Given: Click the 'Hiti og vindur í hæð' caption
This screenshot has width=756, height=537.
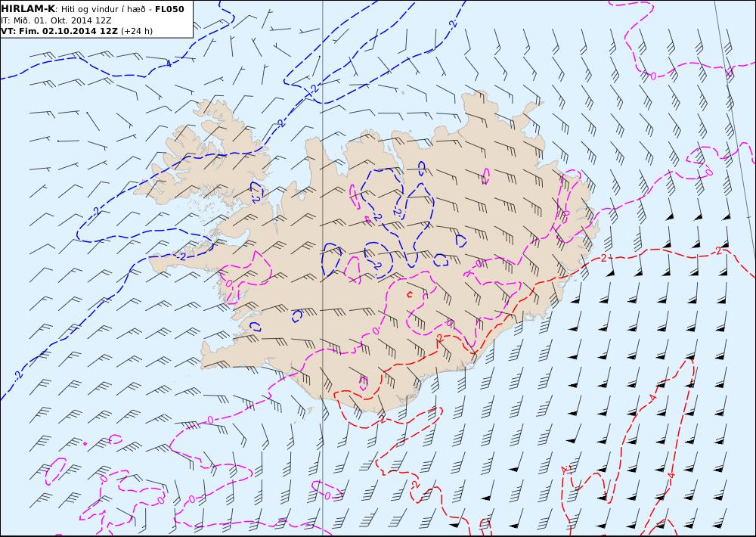Looking at the screenshot, I should click(x=105, y=9).
